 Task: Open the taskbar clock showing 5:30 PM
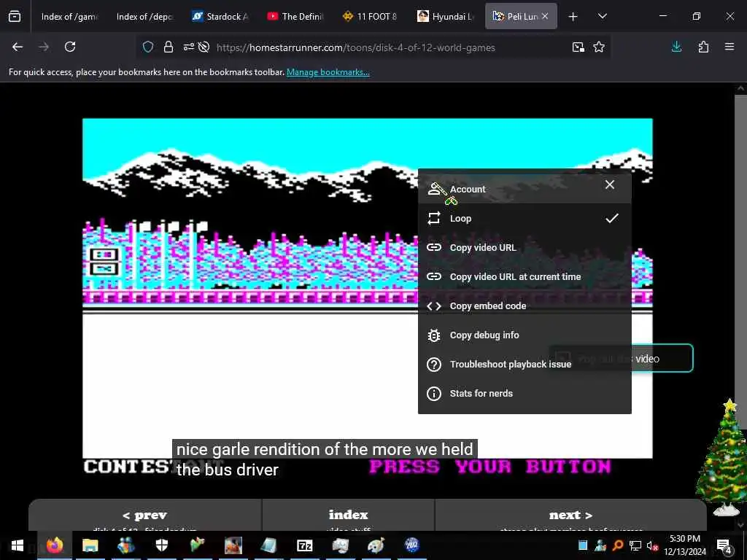click(685, 545)
